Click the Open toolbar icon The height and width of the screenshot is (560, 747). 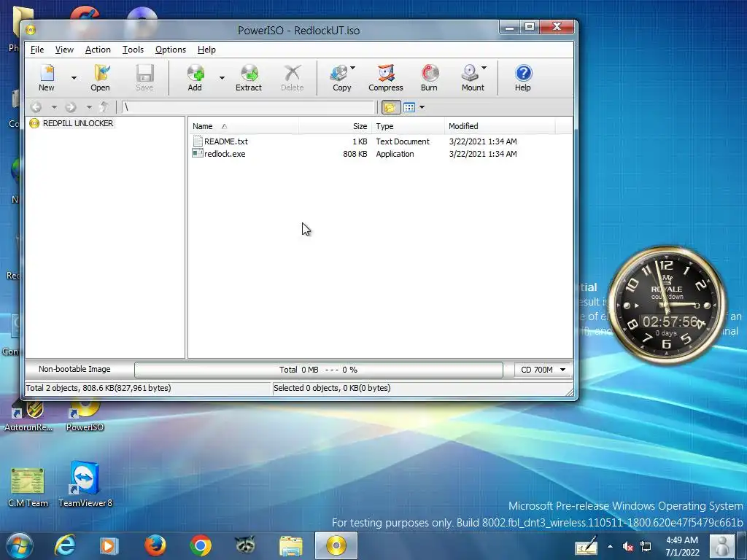click(101, 77)
